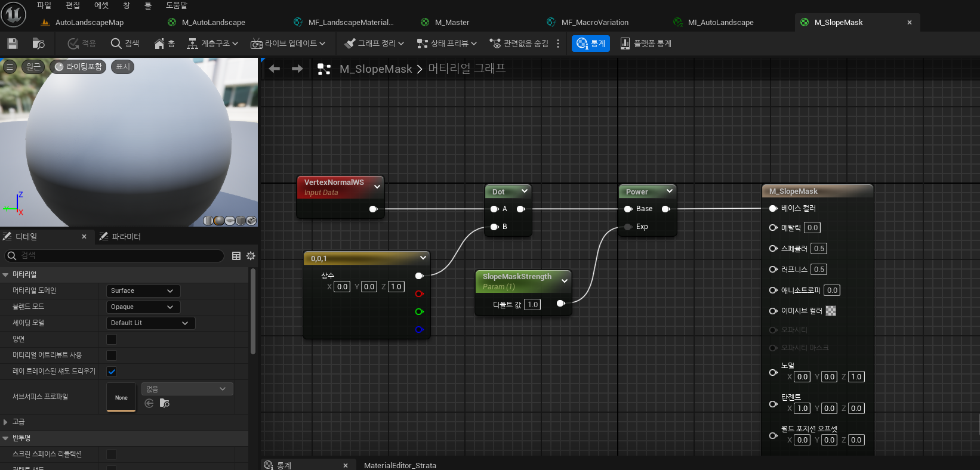Viewport: 980px width, 470px height.
Task: Collapse the Translucency (반투명) category
Action: point(5,438)
